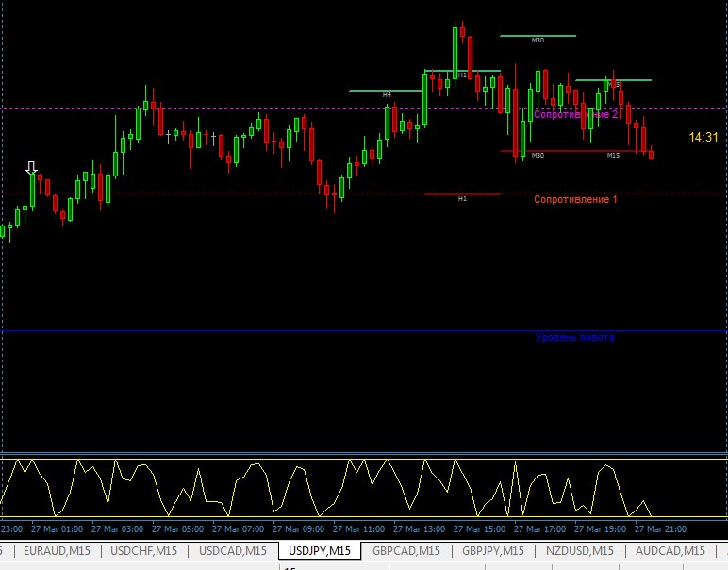Screen dimensions: 728x570
Task: Click the '27 Mar 13:00' time axis label
Action: tap(420, 529)
